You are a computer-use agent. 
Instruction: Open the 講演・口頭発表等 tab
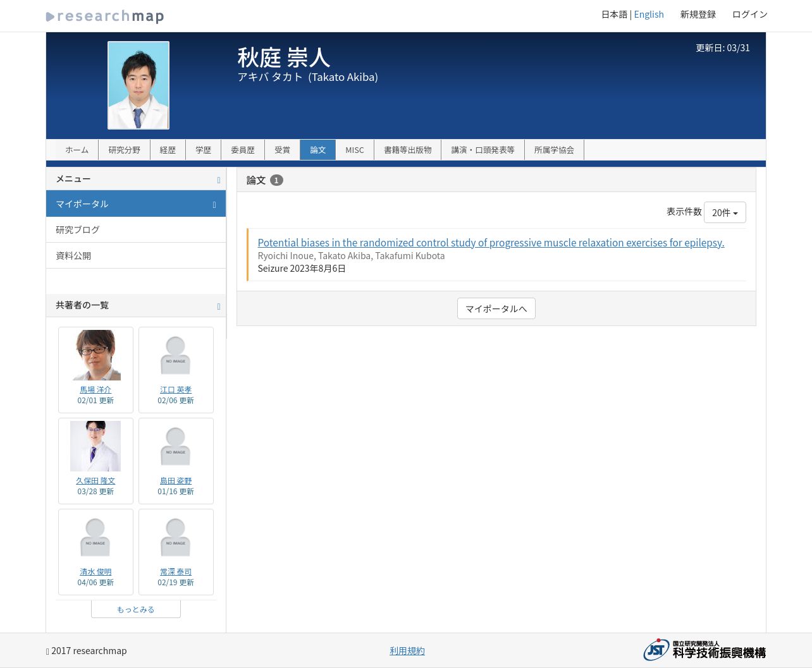point(483,150)
